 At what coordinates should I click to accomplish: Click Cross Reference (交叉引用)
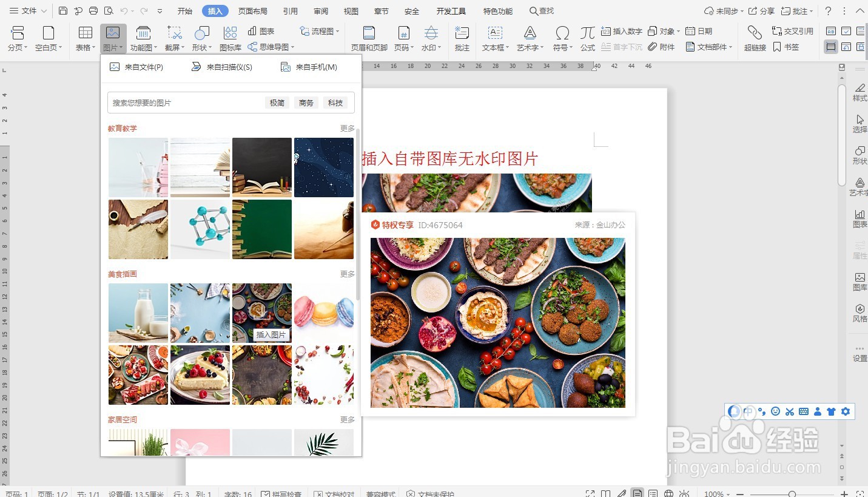(793, 31)
